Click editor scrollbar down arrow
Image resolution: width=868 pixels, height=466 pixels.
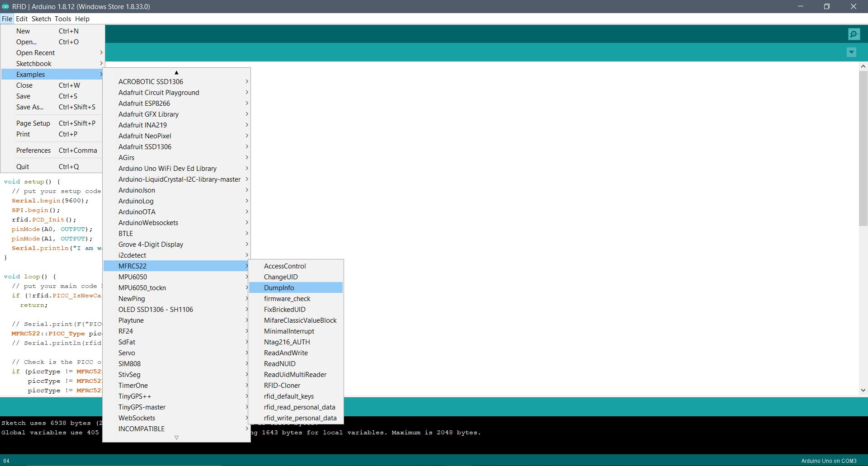[863, 390]
